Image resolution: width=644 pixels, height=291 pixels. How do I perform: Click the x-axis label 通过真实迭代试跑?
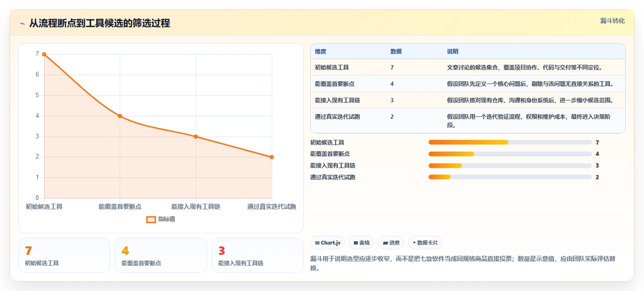click(272, 207)
